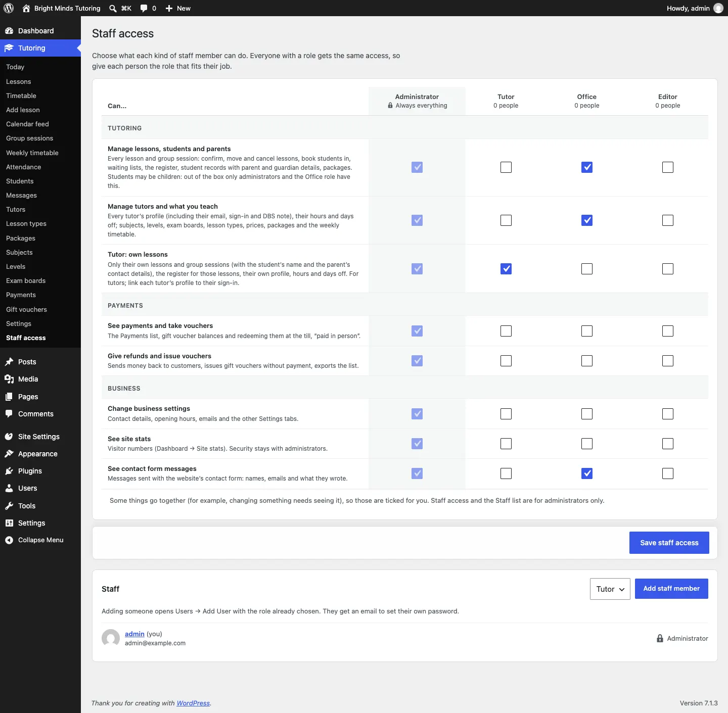Viewport: 728px width, 713px height.
Task: Click the Add staff member button
Action: coord(671,589)
